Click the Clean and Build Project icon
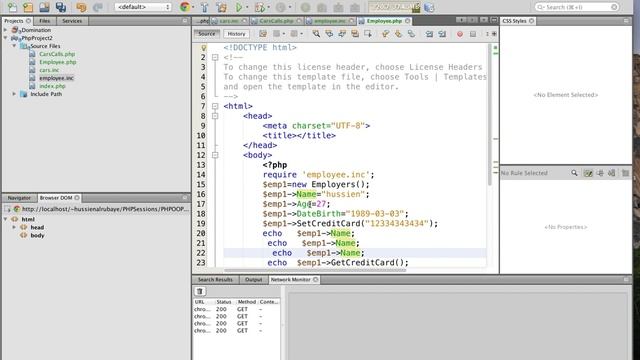The width and height of the screenshot is (640, 360). click(221, 7)
